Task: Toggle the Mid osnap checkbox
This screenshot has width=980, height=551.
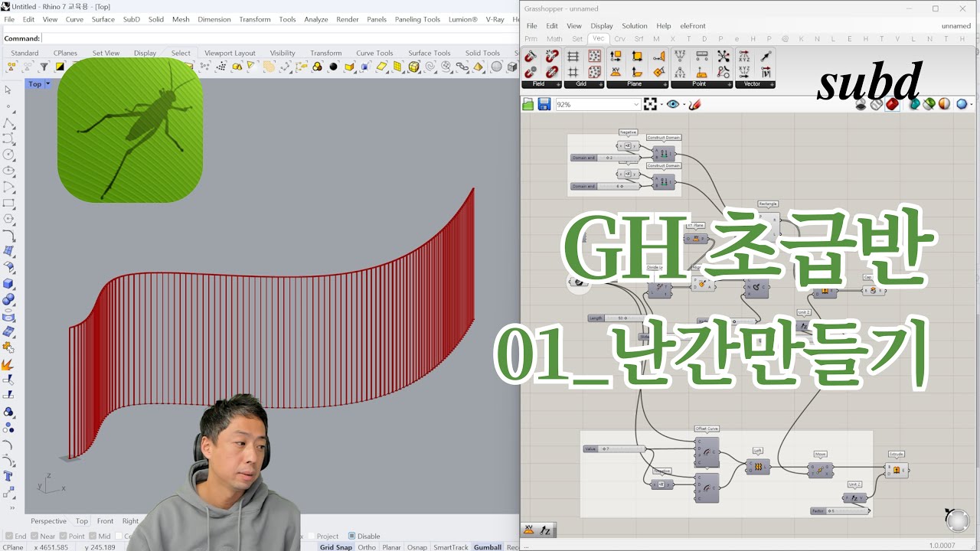Action: [x=93, y=536]
